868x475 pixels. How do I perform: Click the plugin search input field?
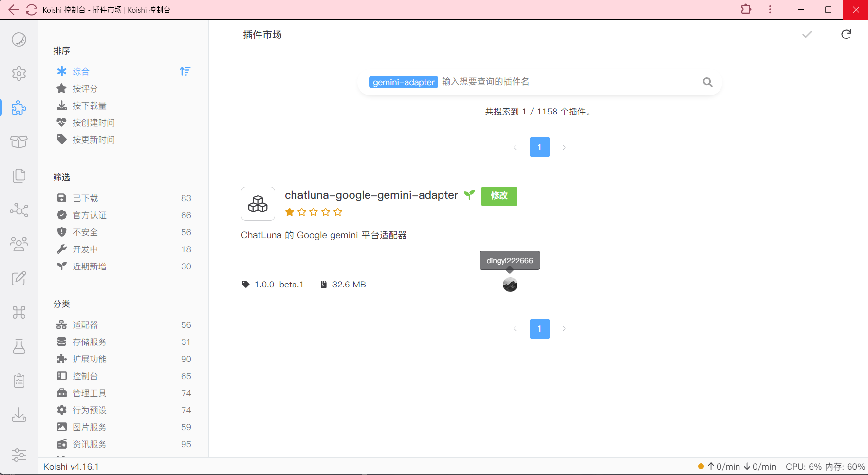tap(565, 82)
